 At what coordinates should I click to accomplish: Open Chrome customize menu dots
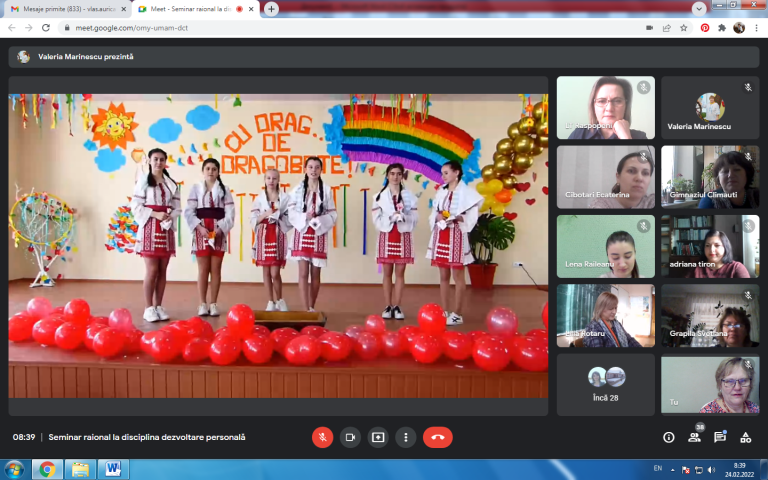[x=757, y=28]
